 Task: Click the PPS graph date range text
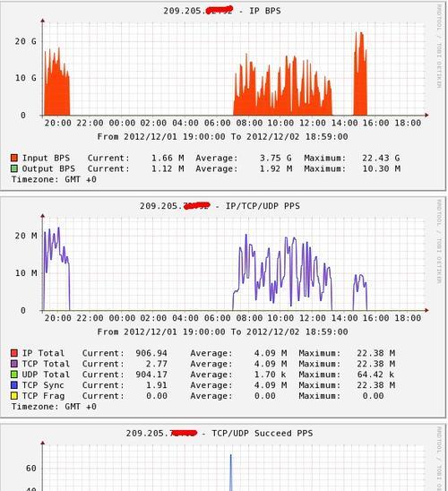point(222,332)
